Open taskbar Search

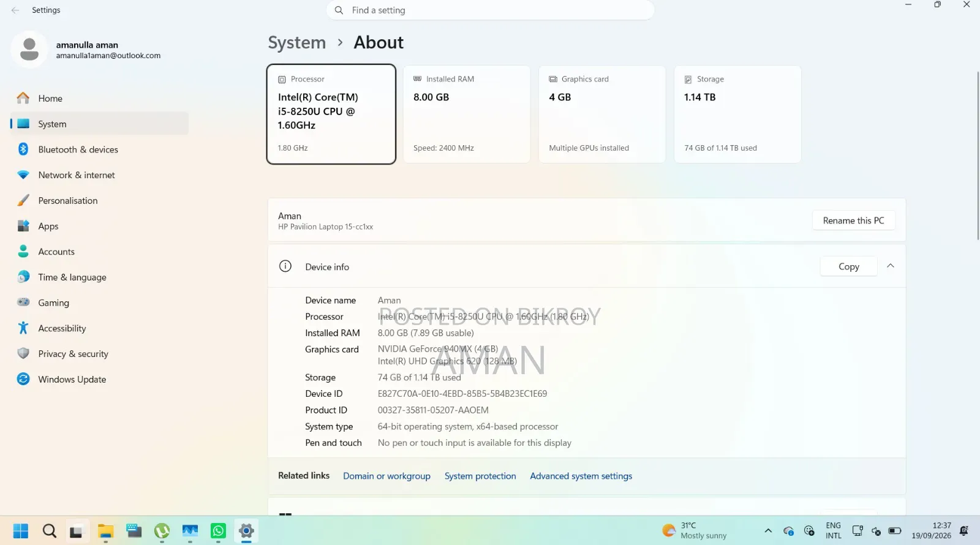pyautogui.click(x=49, y=531)
